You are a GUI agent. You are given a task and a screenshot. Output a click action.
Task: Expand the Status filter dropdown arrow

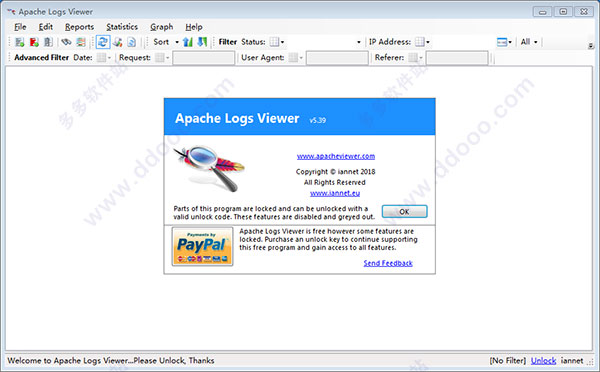pyautogui.click(x=282, y=42)
